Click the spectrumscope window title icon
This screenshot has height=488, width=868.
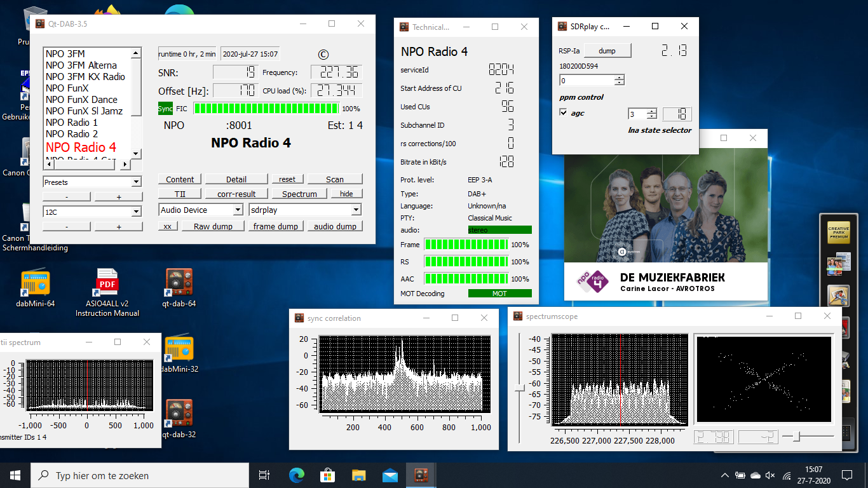pos(518,316)
